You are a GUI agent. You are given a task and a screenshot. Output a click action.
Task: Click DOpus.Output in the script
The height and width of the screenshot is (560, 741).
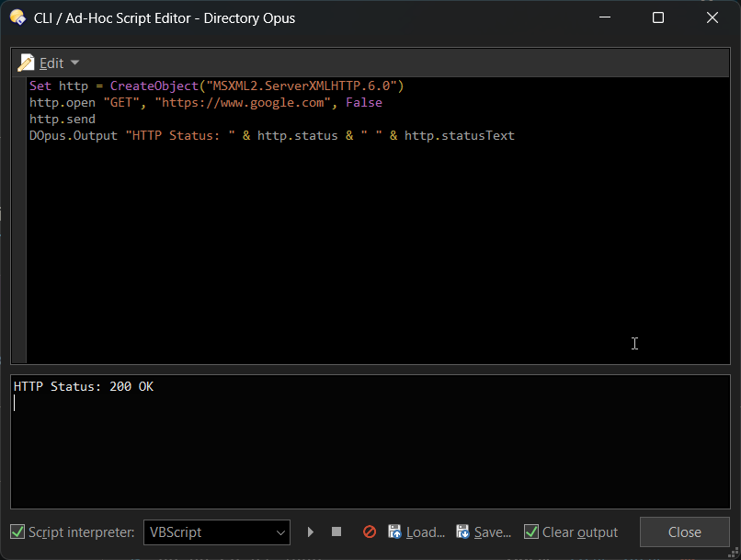(x=74, y=135)
